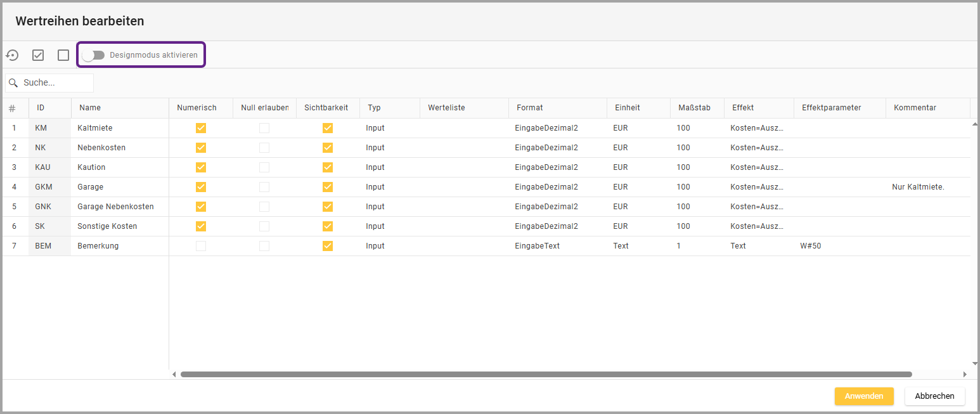The width and height of the screenshot is (980, 414).
Task: Click into the Suche search field
Action: 56,83
